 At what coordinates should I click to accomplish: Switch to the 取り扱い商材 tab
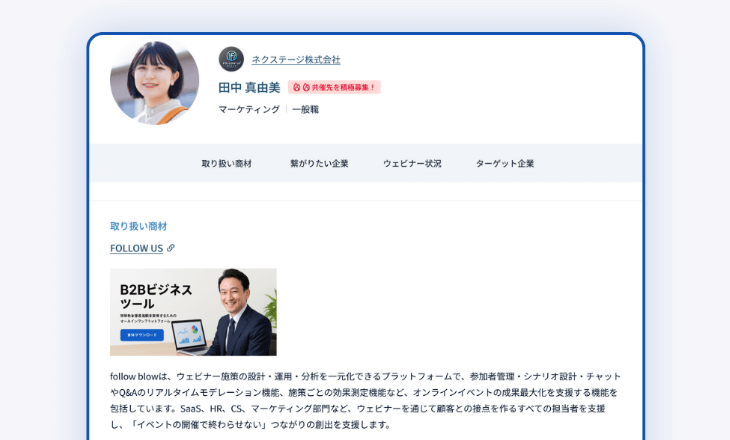click(227, 163)
